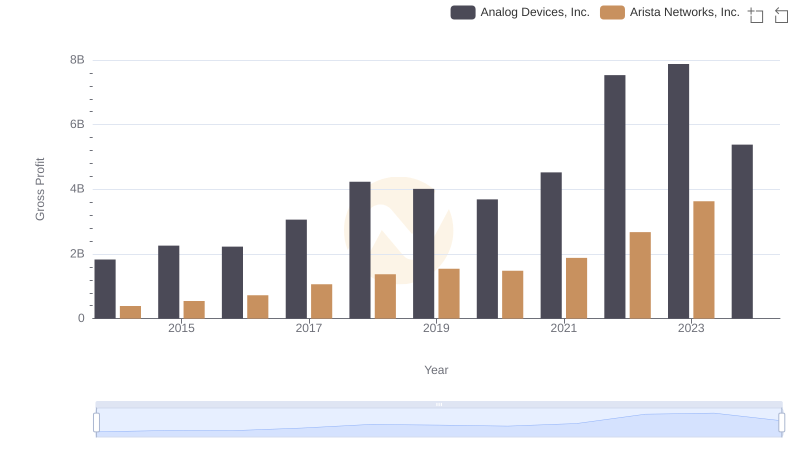Click Arista Networks bar for 2019
800x461 pixels.
pos(449,294)
